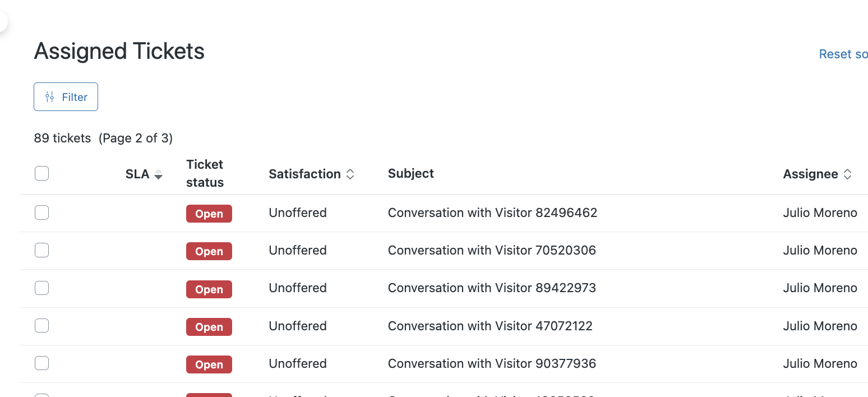Open Conversation with Visitor 82496462
This screenshot has width=868, height=397.
coord(492,213)
